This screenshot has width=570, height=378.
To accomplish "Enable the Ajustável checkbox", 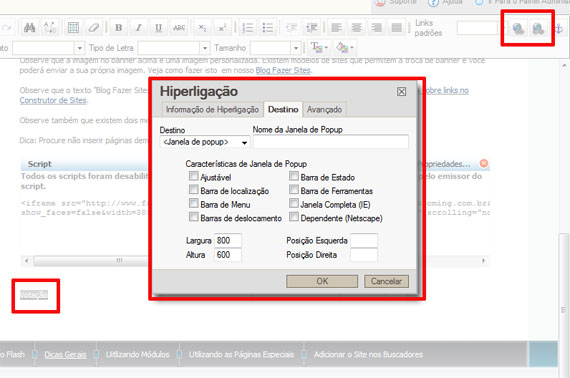I will tap(194, 176).
